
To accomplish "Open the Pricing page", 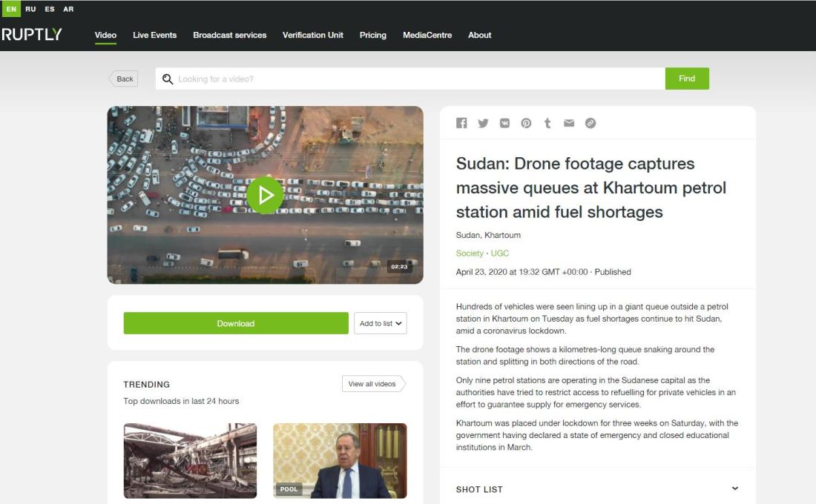I will (x=373, y=35).
